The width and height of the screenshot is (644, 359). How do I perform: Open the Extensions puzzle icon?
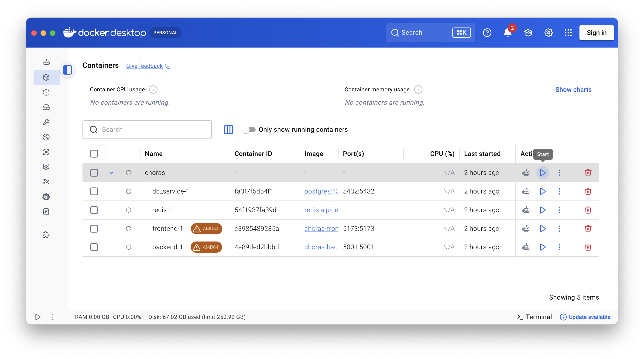coord(46,235)
